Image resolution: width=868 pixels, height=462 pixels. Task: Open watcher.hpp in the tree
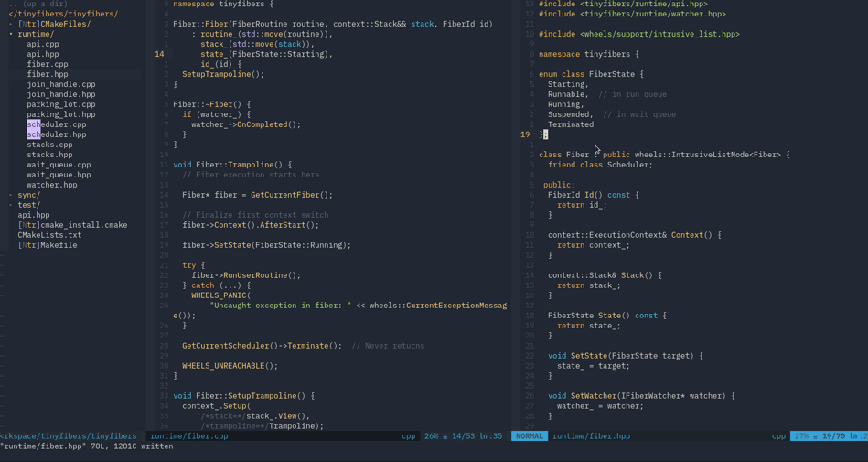pyautogui.click(x=52, y=185)
